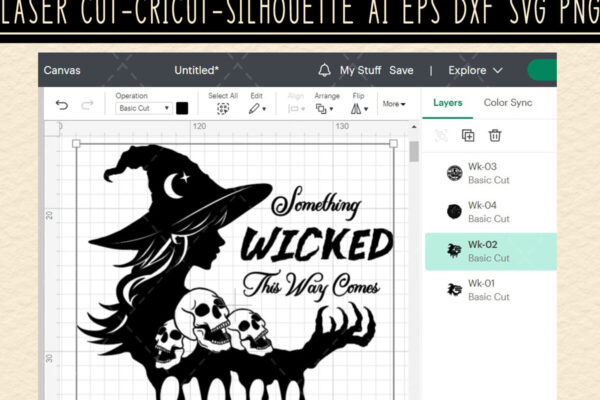
Task: Open the Arrange dropdown
Action: 325,108
